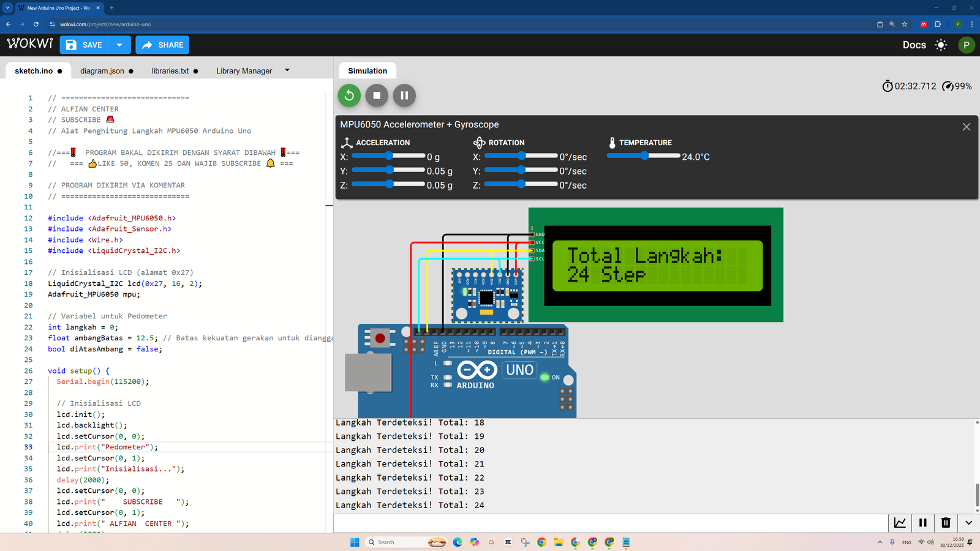Click the serial monitor scrollbar

click(x=977, y=495)
